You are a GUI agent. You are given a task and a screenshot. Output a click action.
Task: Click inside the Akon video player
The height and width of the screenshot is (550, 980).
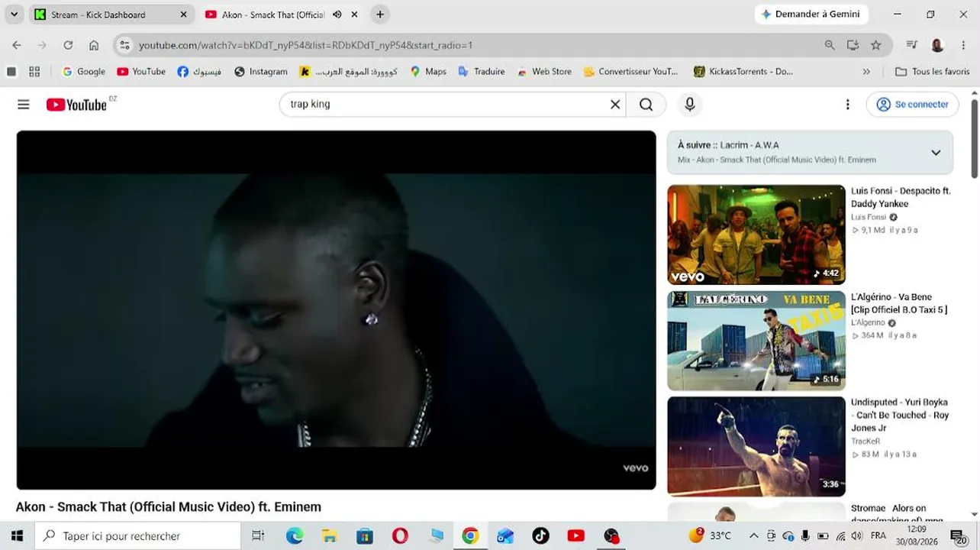tap(336, 310)
